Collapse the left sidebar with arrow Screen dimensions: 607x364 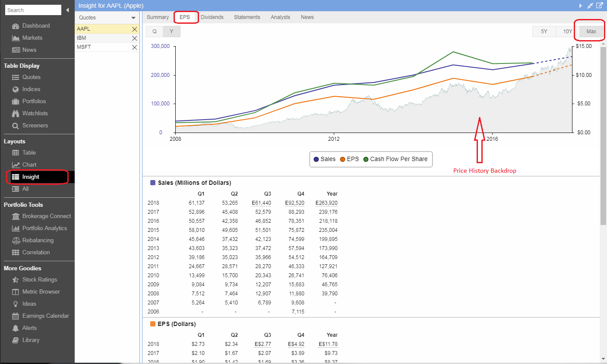coord(68,10)
